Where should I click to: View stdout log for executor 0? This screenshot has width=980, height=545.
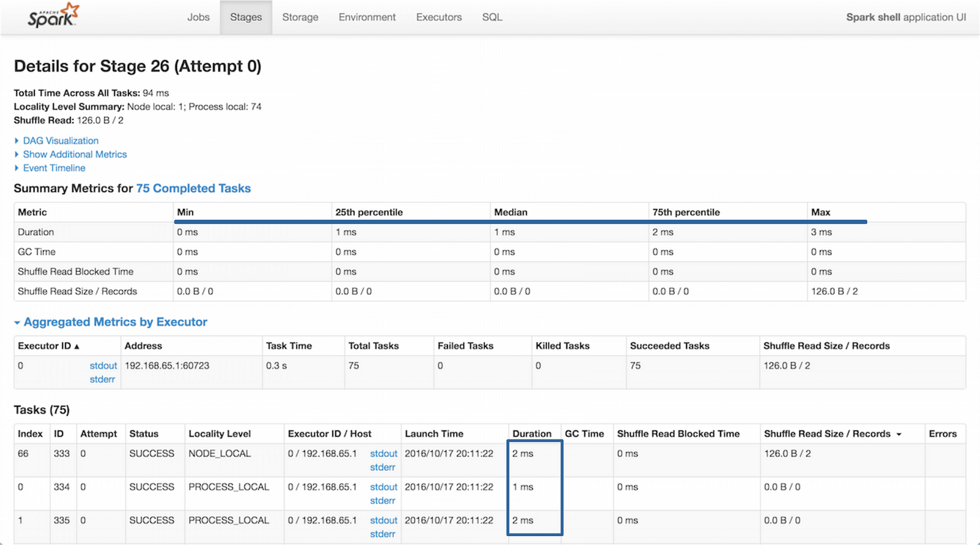pyautogui.click(x=103, y=366)
